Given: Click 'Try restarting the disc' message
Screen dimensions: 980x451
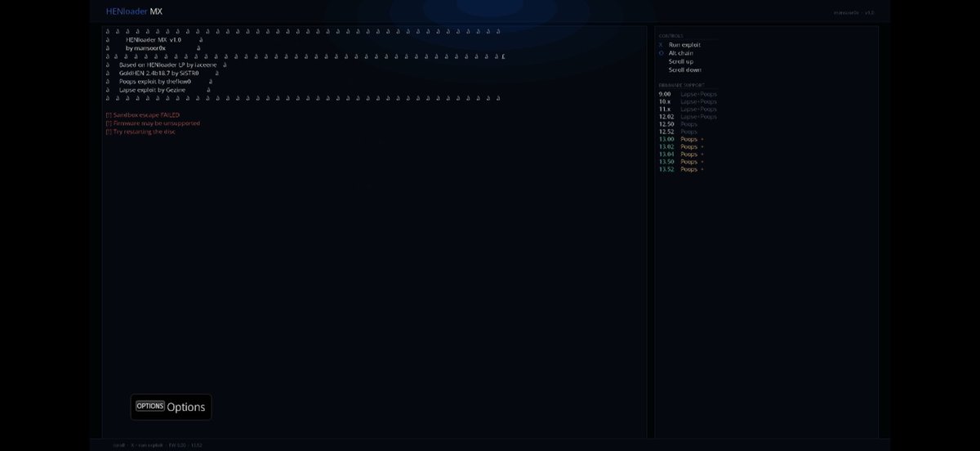Looking at the screenshot, I should click(140, 132).
